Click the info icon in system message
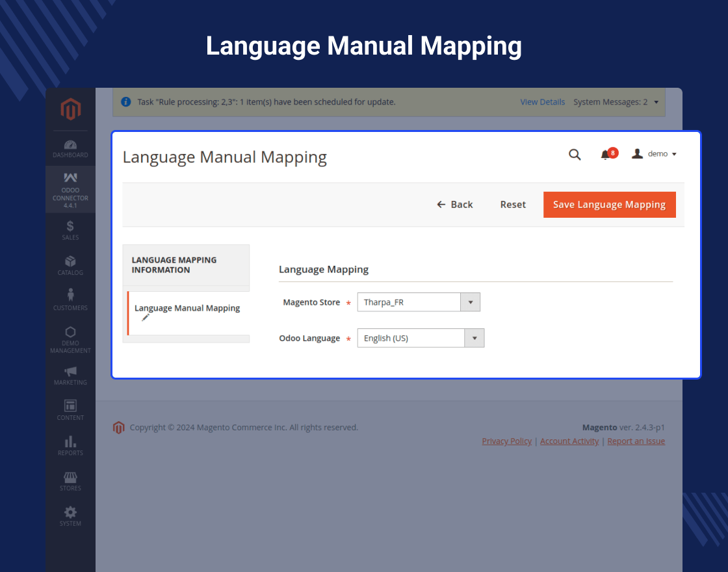 (x=126, y=101)
